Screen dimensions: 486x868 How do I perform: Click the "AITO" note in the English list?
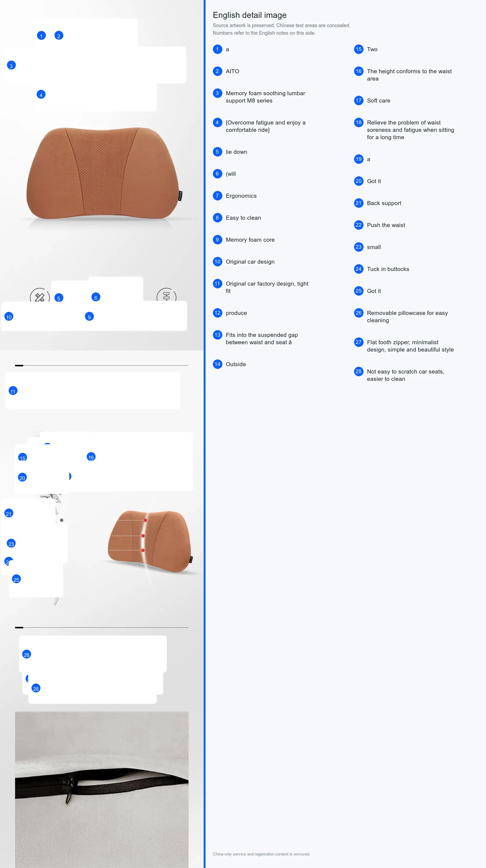232,71
